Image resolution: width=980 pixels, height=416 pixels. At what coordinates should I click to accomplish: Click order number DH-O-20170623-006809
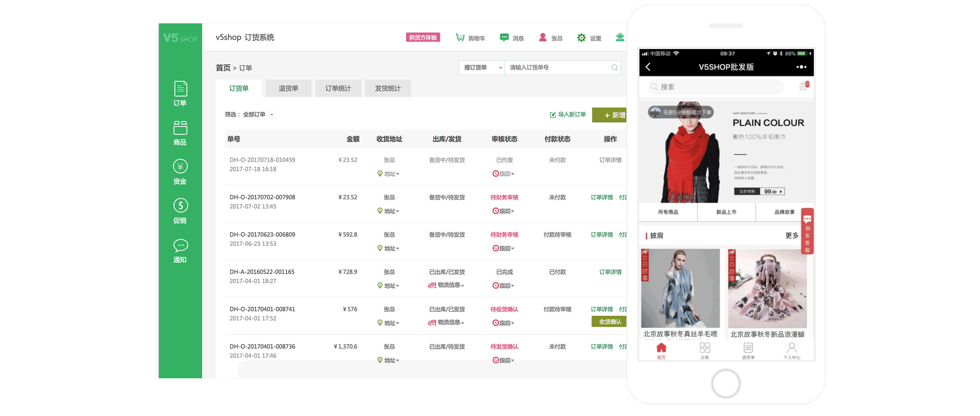pos(262,235)
